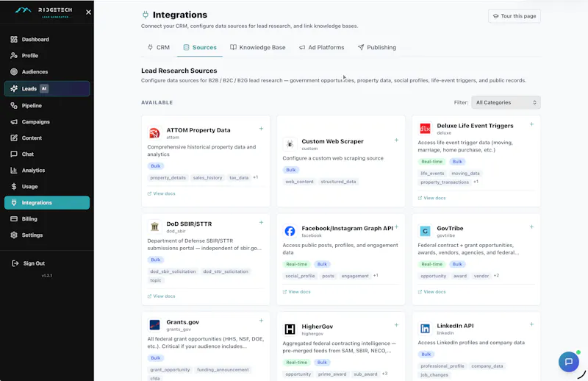588x381 pixels.
Task: Click the social_profile tag
Action: 300,276
